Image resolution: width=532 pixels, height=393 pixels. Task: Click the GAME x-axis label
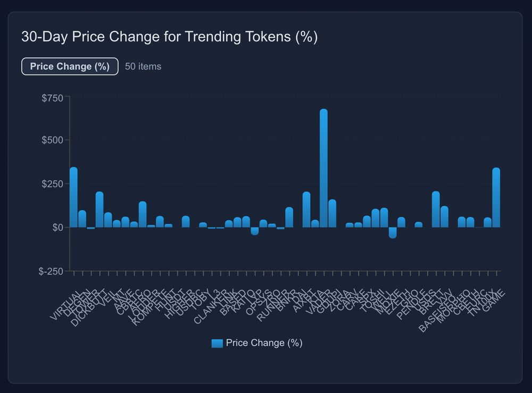click(x=494, y=301)
